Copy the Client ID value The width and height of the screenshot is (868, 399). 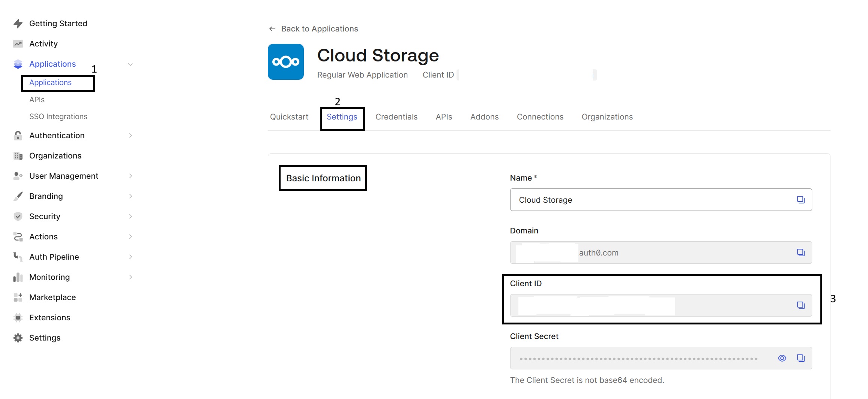800,305
